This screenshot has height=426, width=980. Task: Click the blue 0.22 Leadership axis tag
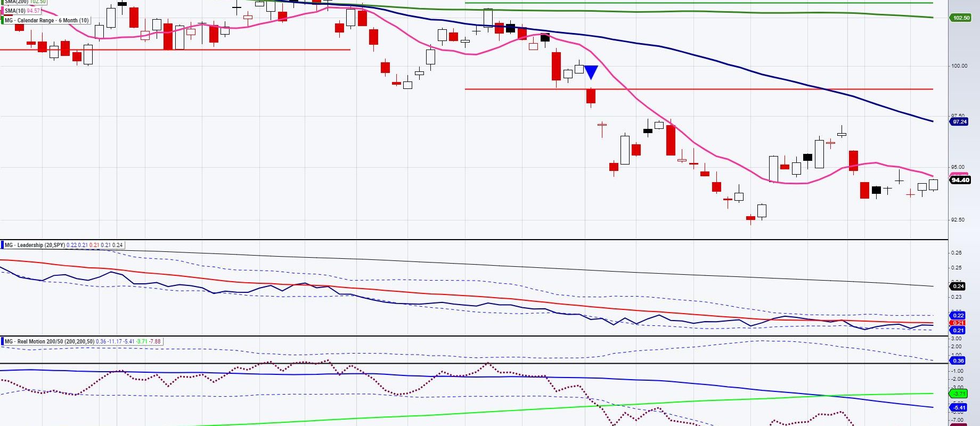pyautogui.click(x=958, y=316)
